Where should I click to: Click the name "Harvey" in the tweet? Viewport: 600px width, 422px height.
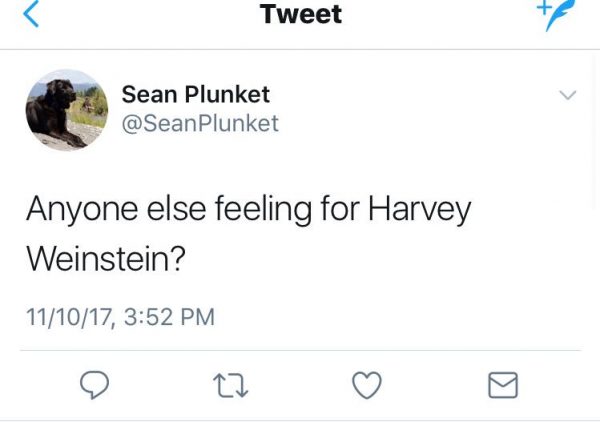[419, 208]
